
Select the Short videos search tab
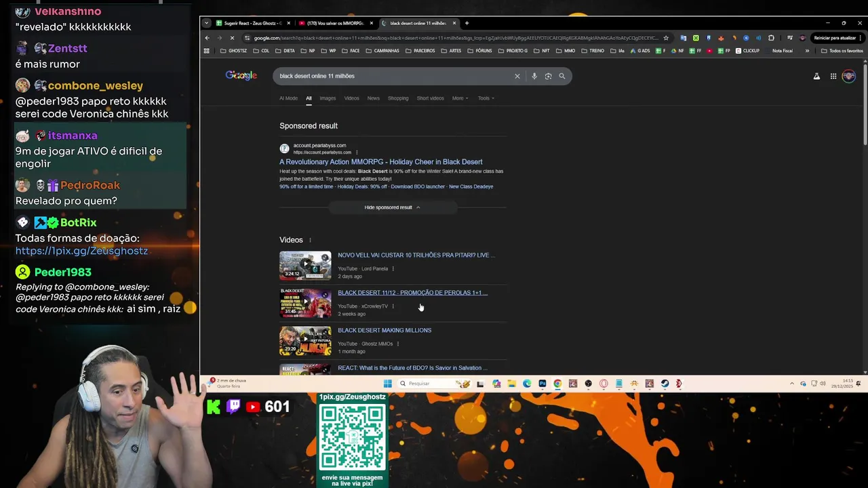430,98
